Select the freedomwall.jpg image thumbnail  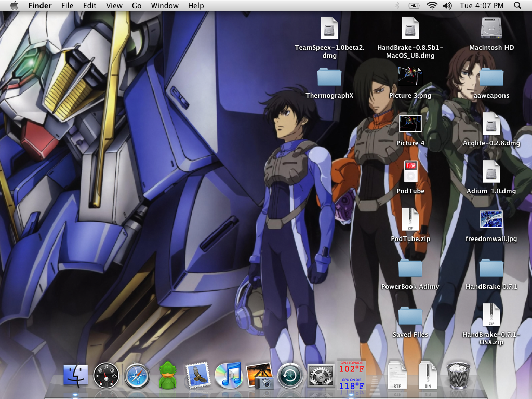tap(491, 220)
